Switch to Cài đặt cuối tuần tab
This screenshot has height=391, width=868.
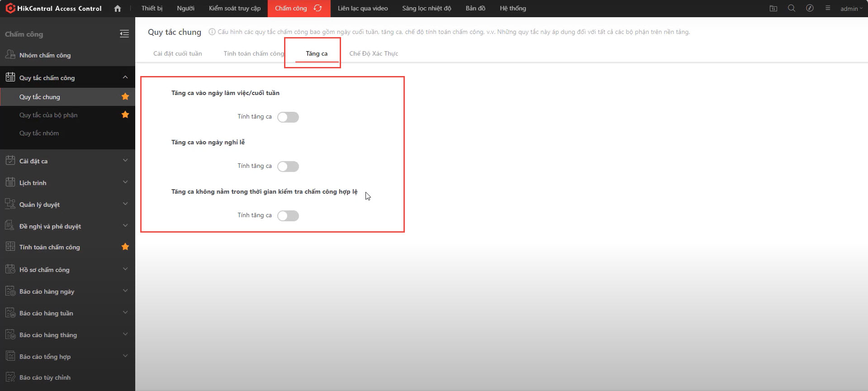click(x=177, y=53)
